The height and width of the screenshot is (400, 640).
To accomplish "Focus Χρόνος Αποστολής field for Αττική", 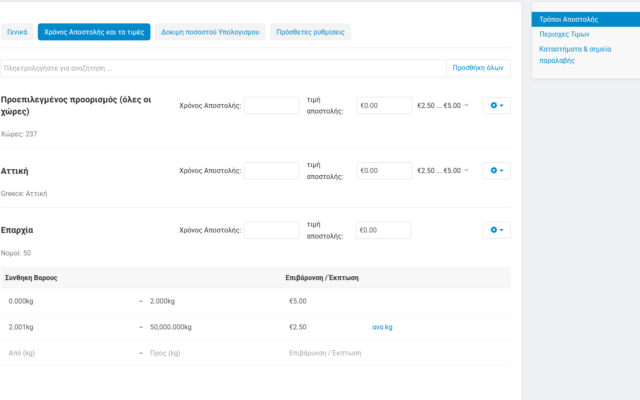I will 271,171.
